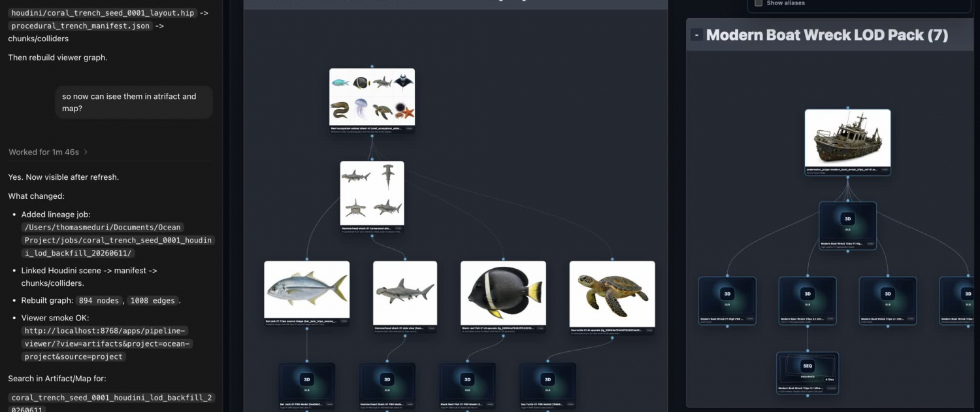Click the 'Search in Artifact/Map for:' line

(57, 379)
